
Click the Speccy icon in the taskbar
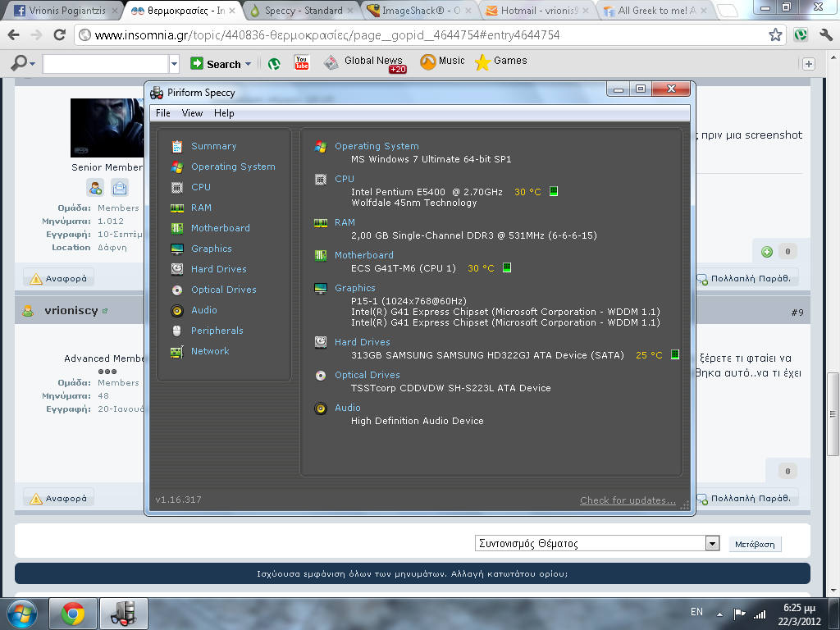(x=123, y=614)
